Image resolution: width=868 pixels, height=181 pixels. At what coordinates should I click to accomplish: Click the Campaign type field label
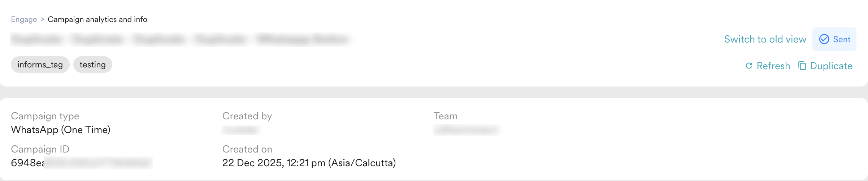click(45, 116)
